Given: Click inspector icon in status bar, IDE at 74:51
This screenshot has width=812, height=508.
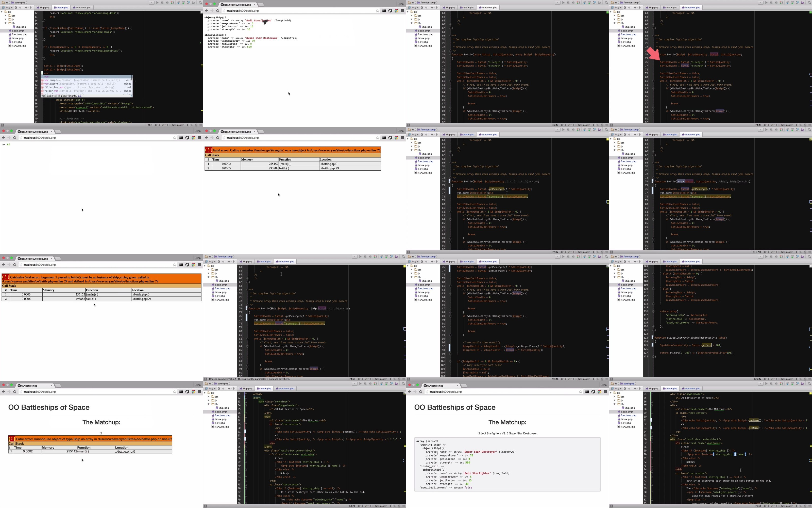Looking at the screenshot, I should click(399, 379).
